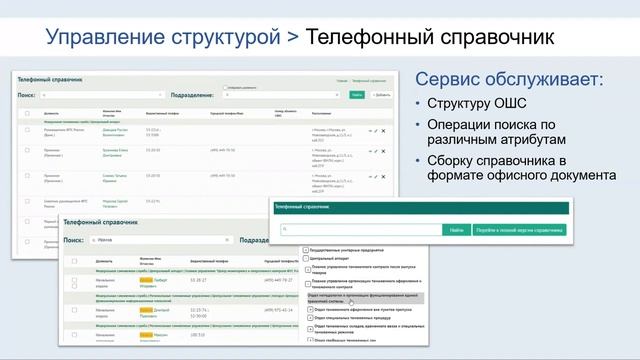Select Центральный аппарат tree item label
Screen dimensions: 640x360
329,258
